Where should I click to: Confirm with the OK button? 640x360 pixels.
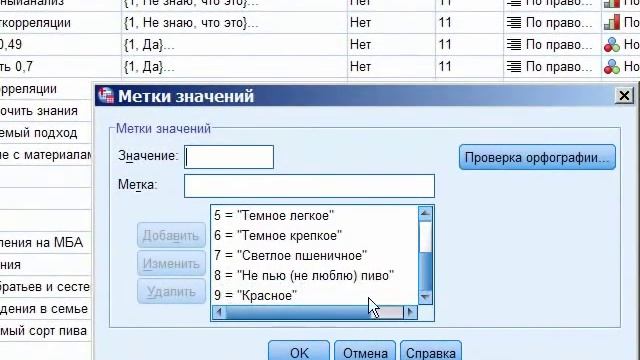coord(299,352)
